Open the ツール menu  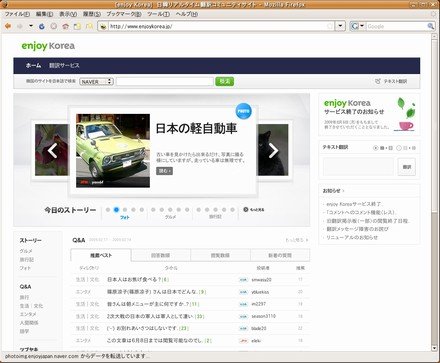point(158,14)
